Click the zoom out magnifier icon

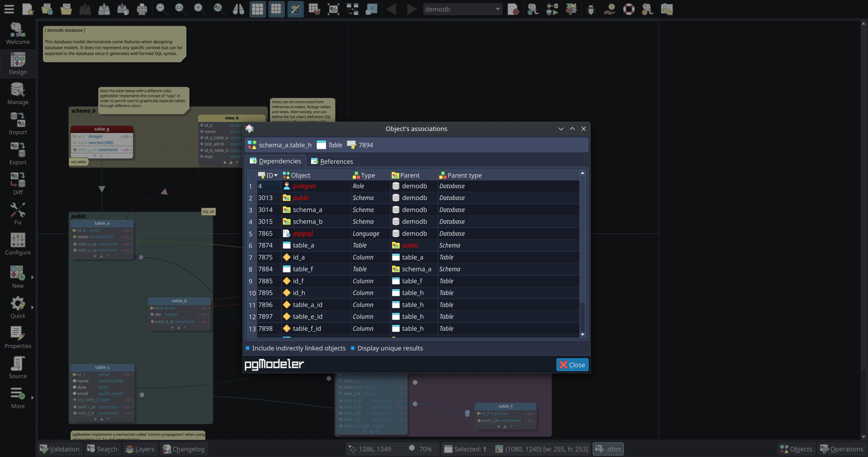tap(161, 9)
